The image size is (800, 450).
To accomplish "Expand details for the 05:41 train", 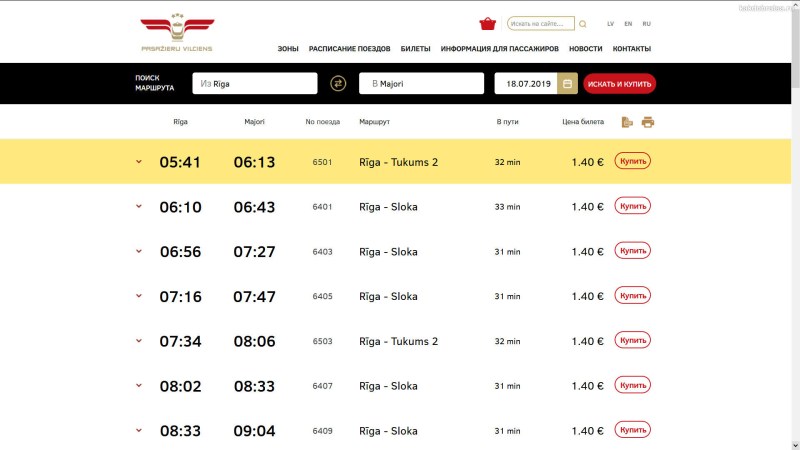I will pyautogui.click(x=139, y=162).
